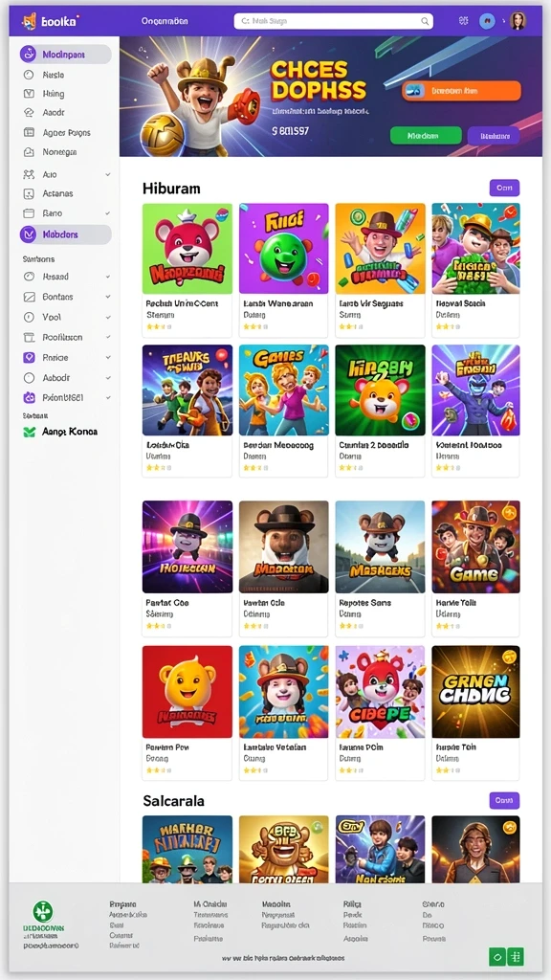Expand the Bontacs sidebar entry chevron
This screenshot has height=980, width=551.
click(107, 297)
